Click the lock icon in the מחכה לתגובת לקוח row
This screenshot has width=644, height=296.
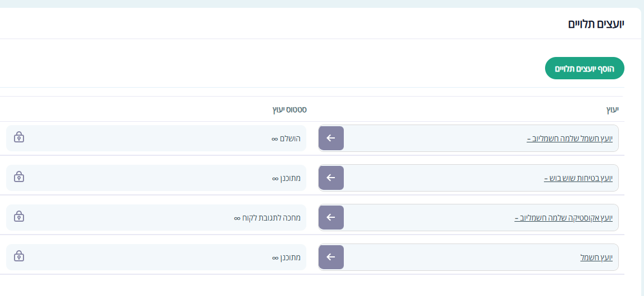pos(19,217)
